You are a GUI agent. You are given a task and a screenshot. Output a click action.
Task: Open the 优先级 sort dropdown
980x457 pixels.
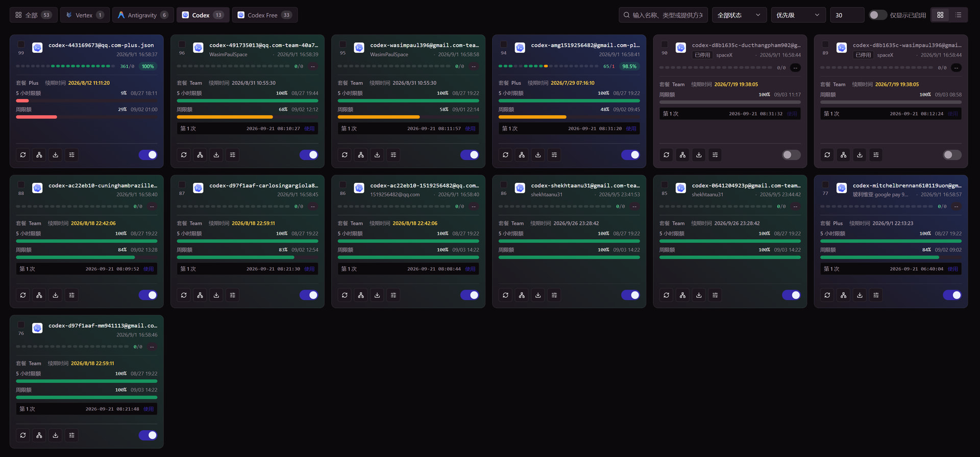tap(798, 15)
